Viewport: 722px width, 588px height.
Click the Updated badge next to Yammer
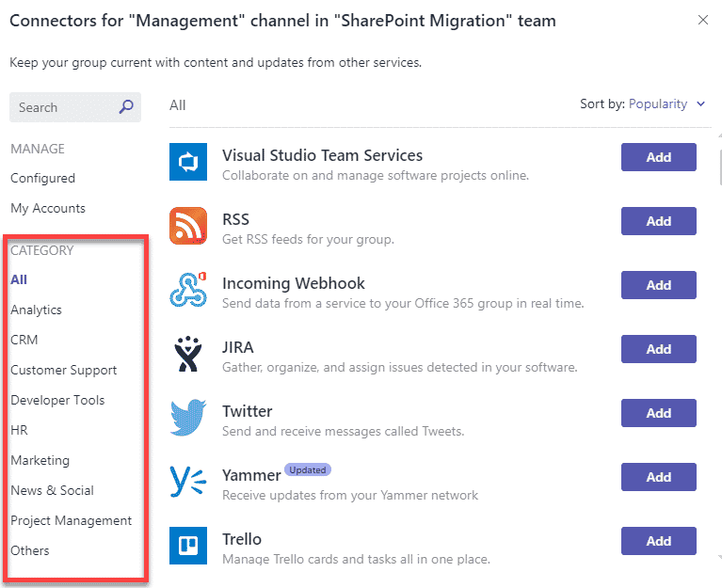pos(308,469)
